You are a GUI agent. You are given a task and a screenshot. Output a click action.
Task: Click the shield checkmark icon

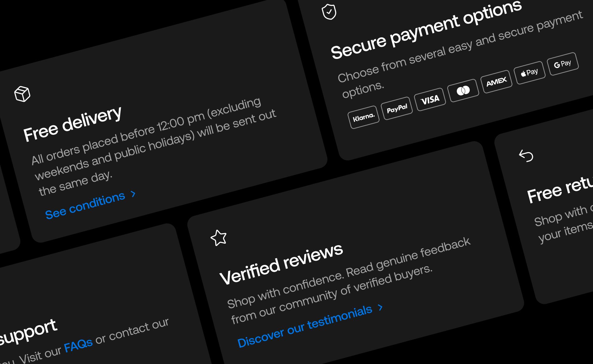tap(329, 12)
